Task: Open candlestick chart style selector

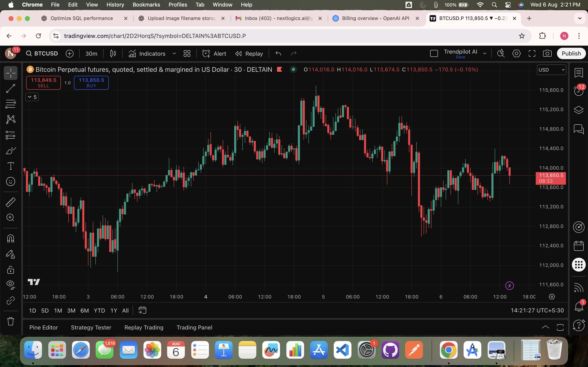Action: click(x=113, y=53)
